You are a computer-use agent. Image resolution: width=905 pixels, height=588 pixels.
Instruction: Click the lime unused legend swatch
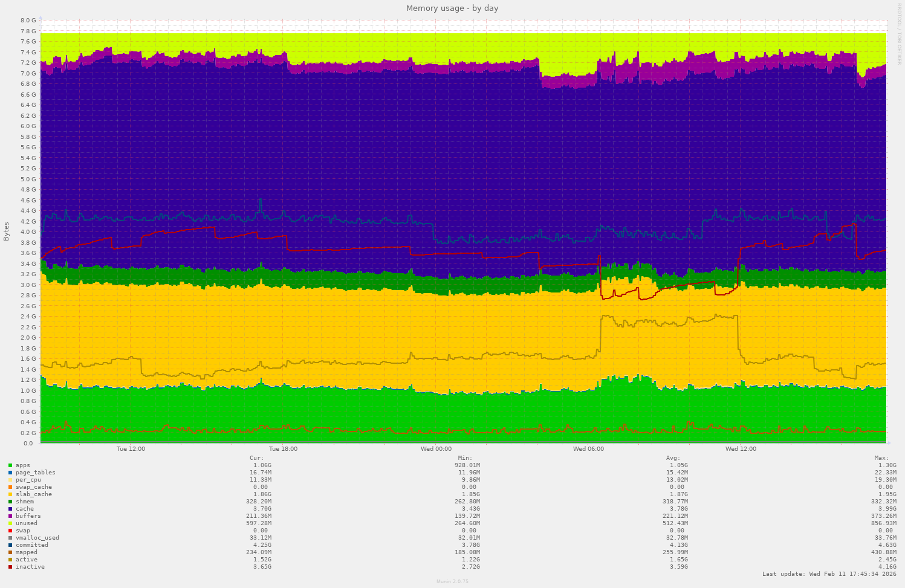pos(10,523)
